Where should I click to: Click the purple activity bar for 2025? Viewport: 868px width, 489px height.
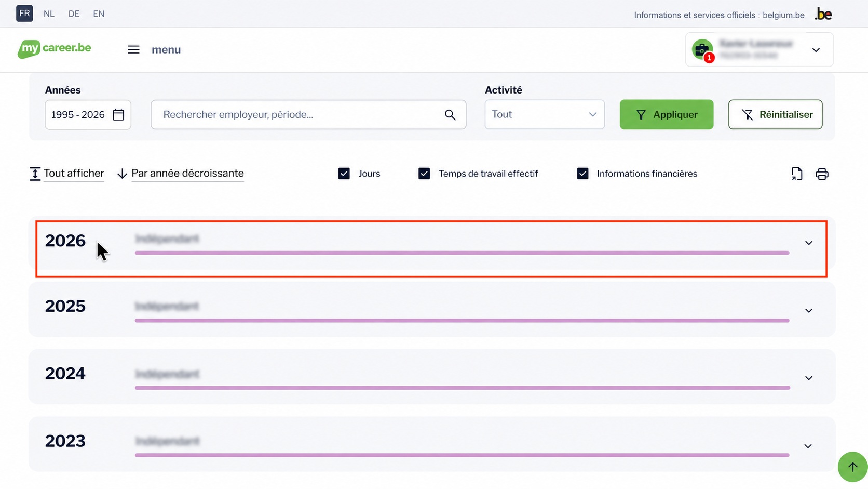[462, 320]
